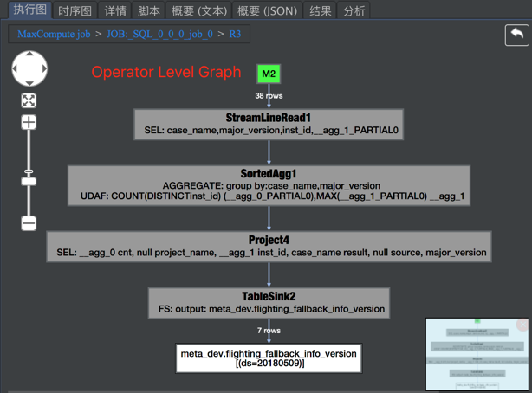Close the minimap overview panel
This screenshot has width=532, height=393.
pos(522,325)
